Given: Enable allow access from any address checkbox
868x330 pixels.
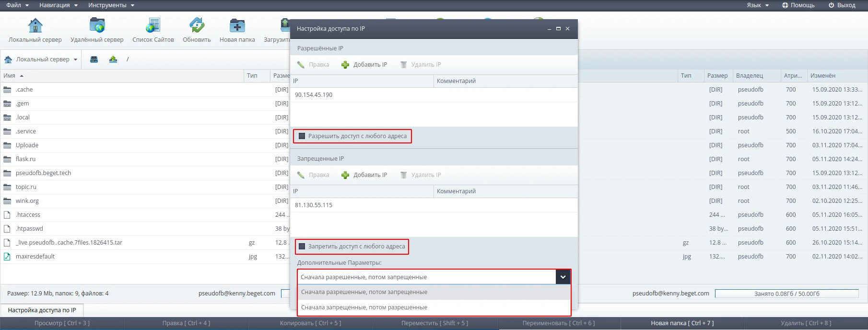Looking at the screenshot, I should tap(302, 136).
